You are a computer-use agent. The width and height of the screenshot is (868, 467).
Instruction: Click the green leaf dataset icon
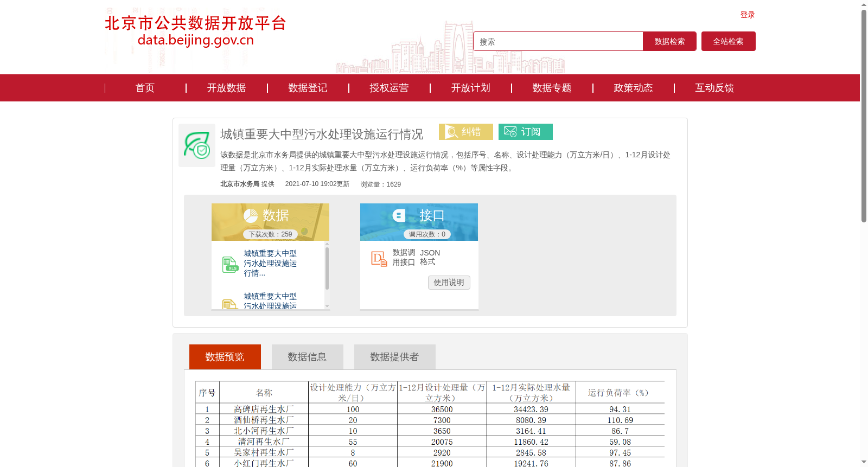pyautogui.click(x=197, y=145)
